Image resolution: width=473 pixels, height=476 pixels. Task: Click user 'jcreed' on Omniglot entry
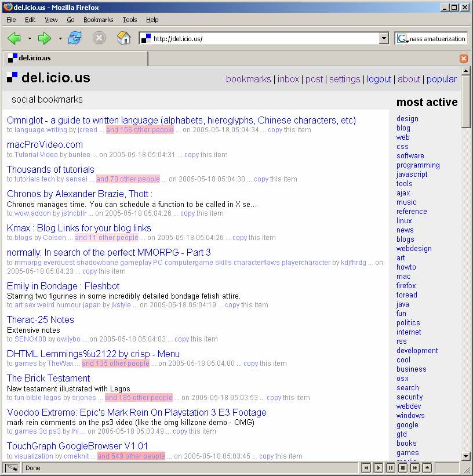pyautogui.click(x=88, y=130)
